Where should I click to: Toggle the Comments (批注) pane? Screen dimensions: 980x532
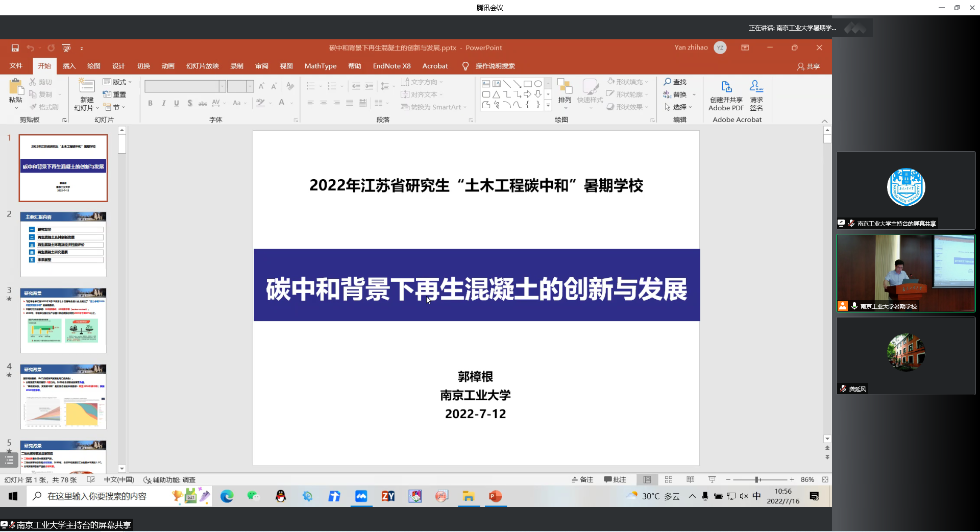[x=615, y=479]
